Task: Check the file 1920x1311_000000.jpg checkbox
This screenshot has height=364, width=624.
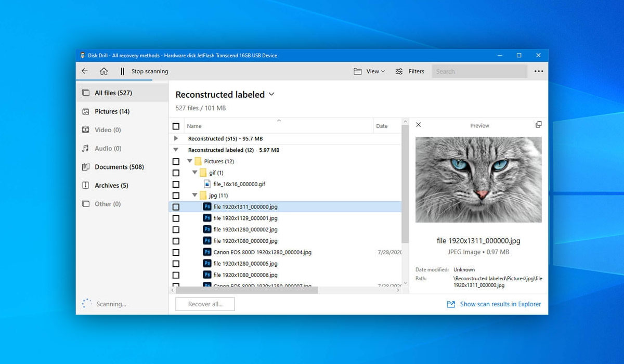Action: pyautogui.click(x=176, y=207)
